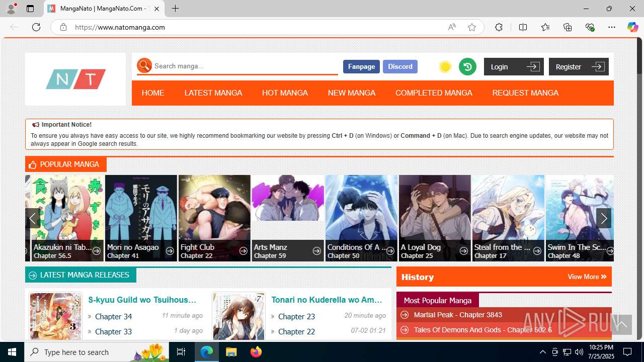Viewport: 644px width, 362px height.
Task: Open Chapter 33 of S-kyuu Guild
Action: 114,331
